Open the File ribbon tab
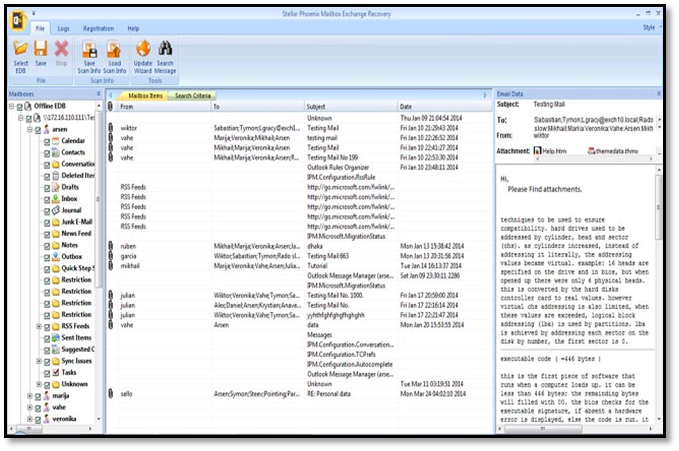This screenshot has width=679, height=451. click(x=40, y=28)
